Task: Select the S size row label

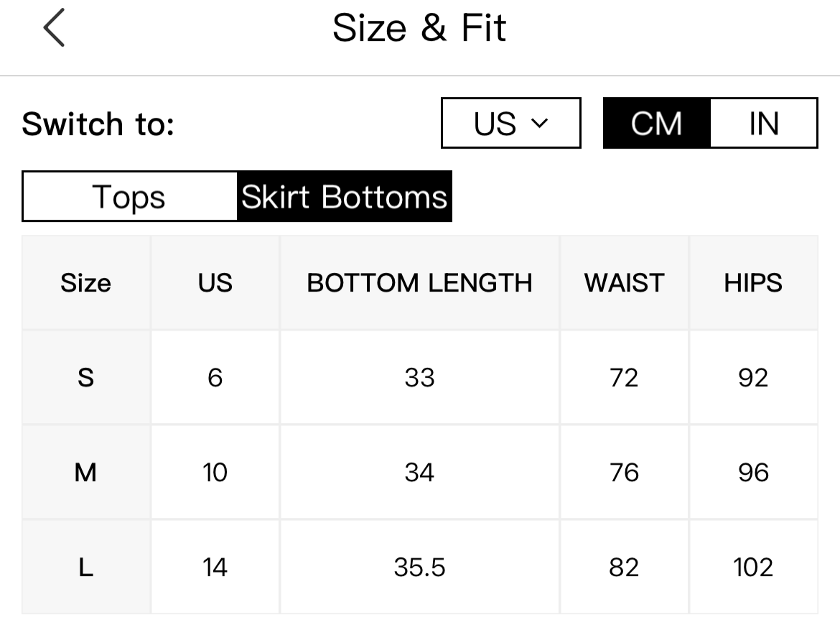Action: coord(85,377)
